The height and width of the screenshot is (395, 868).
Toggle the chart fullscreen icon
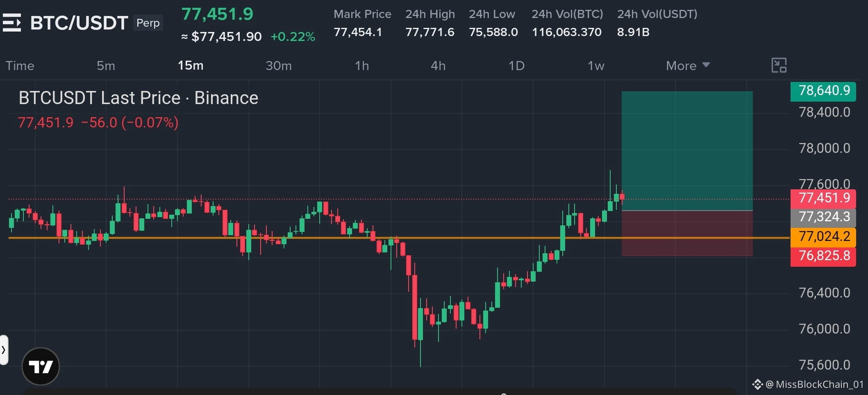coord(779,66)
